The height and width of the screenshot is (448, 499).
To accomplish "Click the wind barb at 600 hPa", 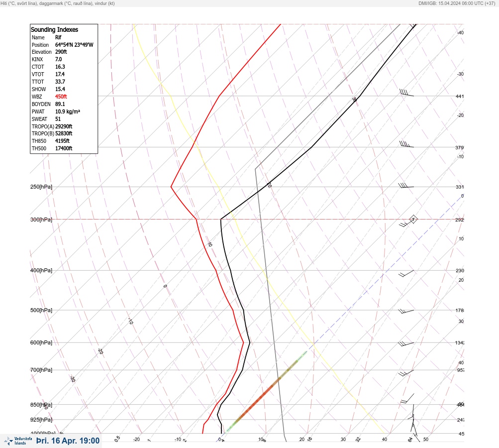I will [x=406, y=344].
